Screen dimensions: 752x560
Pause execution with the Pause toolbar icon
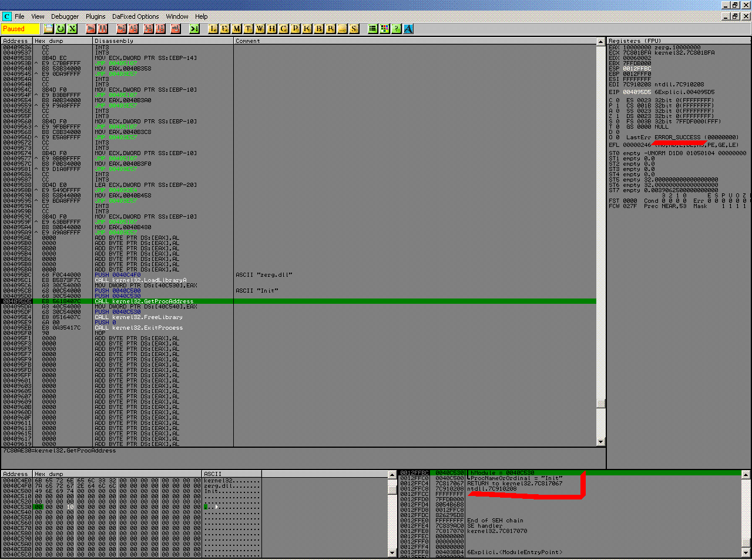(103, 28)
